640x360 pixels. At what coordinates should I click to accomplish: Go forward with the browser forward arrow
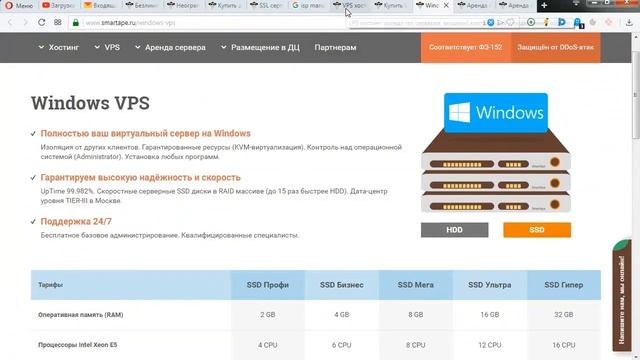coord(25,23)
